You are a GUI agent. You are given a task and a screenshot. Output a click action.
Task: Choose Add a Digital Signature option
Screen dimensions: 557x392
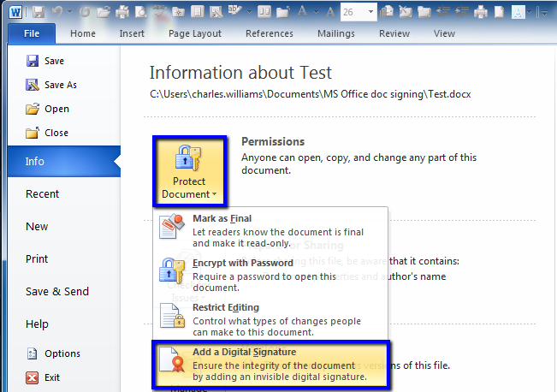tap(270, 364)
